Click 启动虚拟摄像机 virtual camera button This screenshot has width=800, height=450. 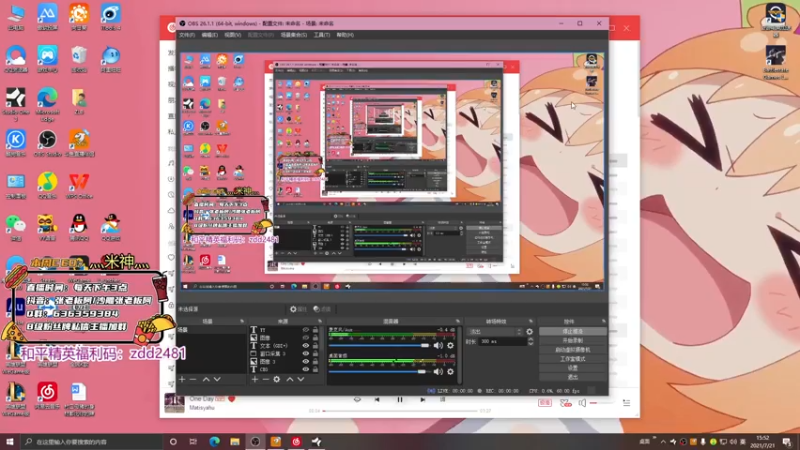pyautogui.click(x=572, y=349)
